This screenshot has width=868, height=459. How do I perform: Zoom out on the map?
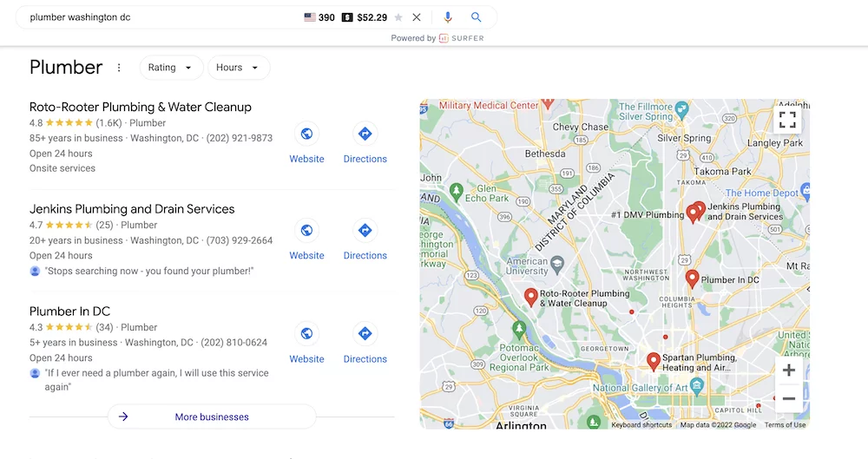click(x=789, y=398)
